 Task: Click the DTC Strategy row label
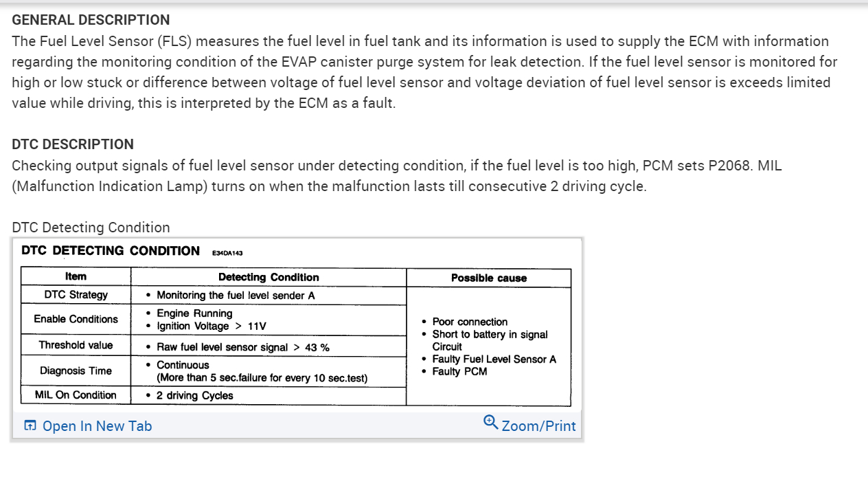76,295
